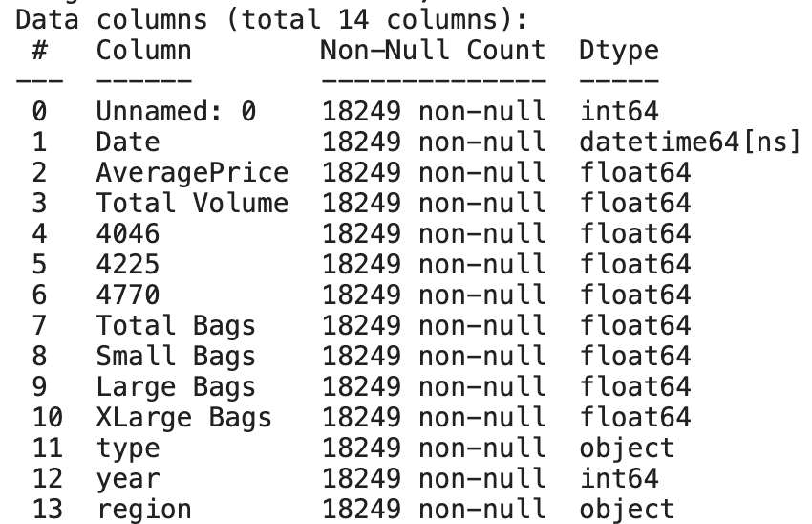Click the '4770' column name
The height and width of the screenshot is (524, 812).
point(128,295)
